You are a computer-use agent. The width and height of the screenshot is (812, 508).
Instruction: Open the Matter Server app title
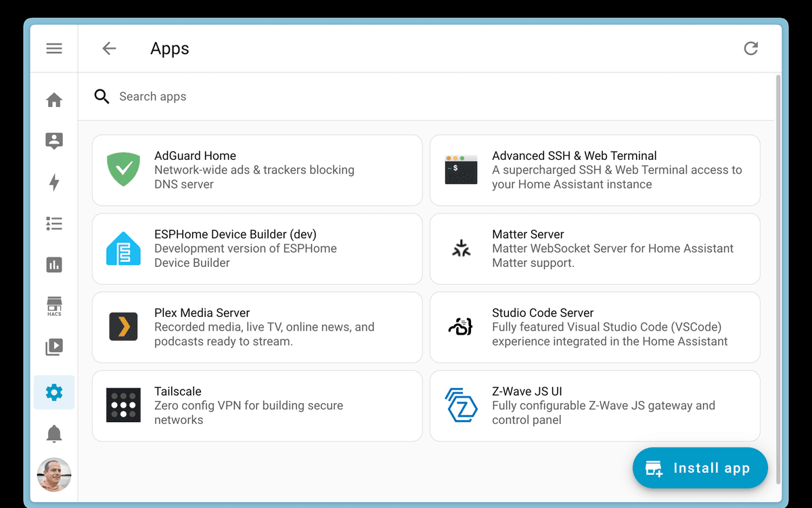[528, 234]
